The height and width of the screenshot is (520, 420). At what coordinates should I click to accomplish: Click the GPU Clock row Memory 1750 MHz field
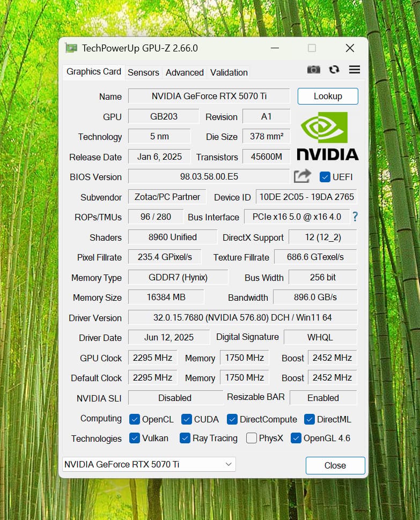coord(245,358)
